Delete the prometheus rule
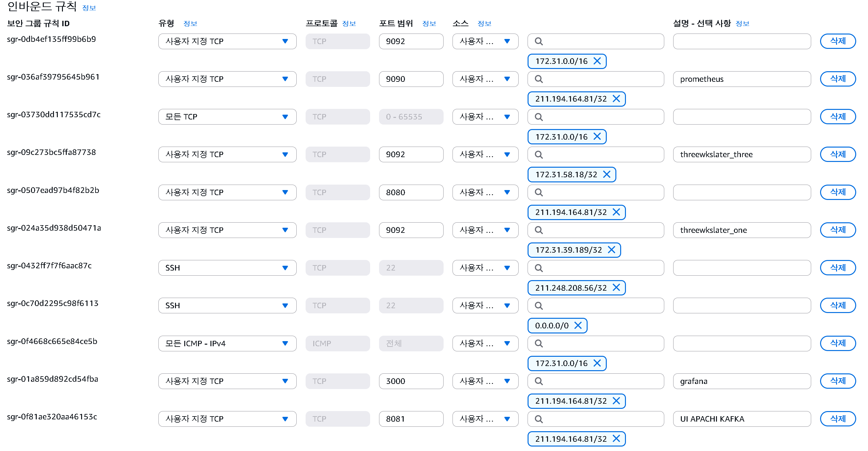This screenshot has width=868, height=451. coord(838,79)
